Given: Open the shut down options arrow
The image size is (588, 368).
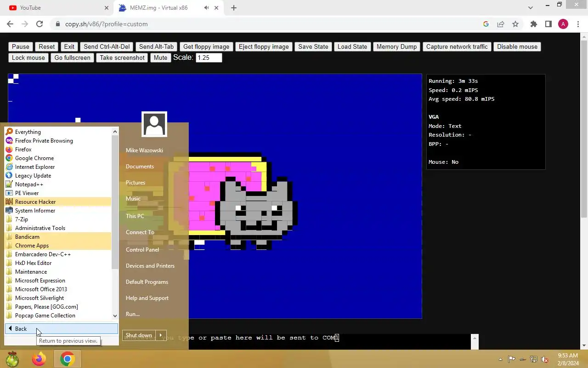Looking at the screenshot, I should (x=161, y=335).
